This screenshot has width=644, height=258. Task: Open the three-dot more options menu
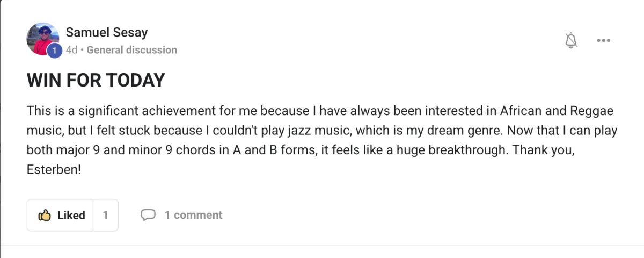[604, 40]
